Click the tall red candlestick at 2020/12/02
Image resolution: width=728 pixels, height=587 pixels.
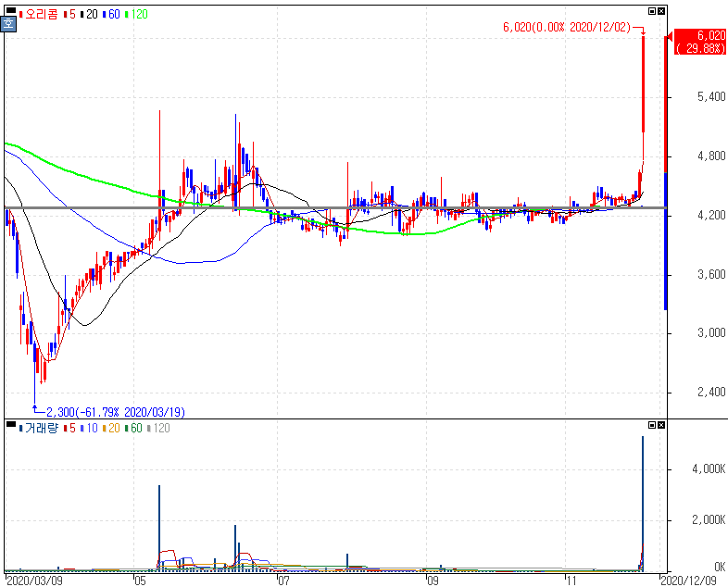644,83
